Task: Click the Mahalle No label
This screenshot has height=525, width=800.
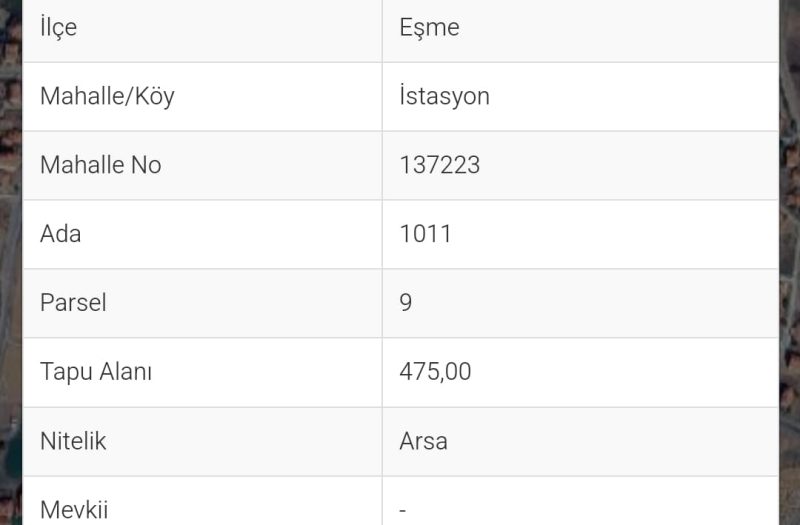Action: tap(100, 165)
